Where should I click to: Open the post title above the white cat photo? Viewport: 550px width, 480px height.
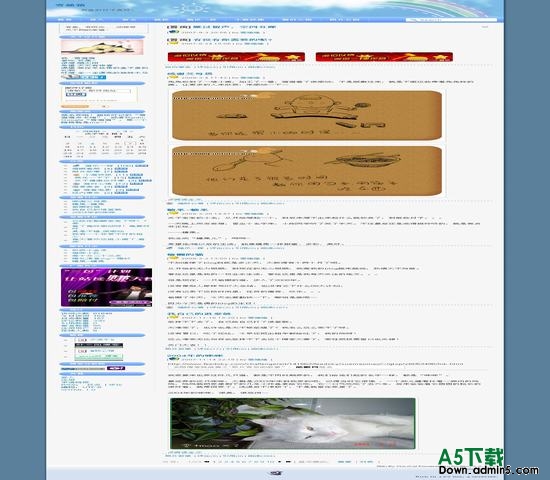pos(195,355)
